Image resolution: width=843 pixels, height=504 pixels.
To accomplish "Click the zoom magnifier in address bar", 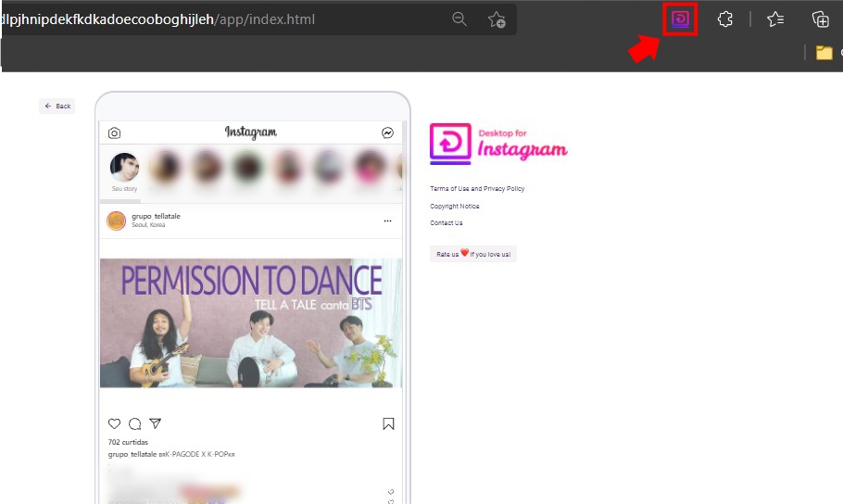I will pyautogui.click(x=459, y=19).
